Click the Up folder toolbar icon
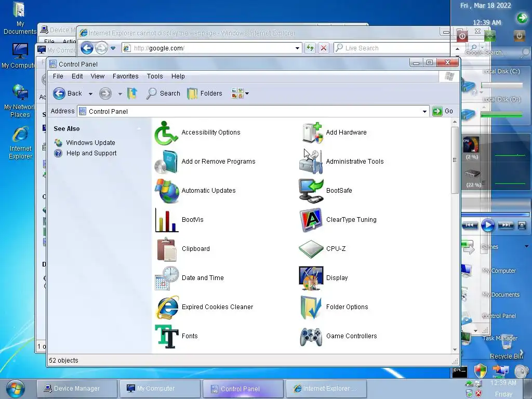Image resolution: width=532 pixels, height=399 pixels. coord(132,94)
